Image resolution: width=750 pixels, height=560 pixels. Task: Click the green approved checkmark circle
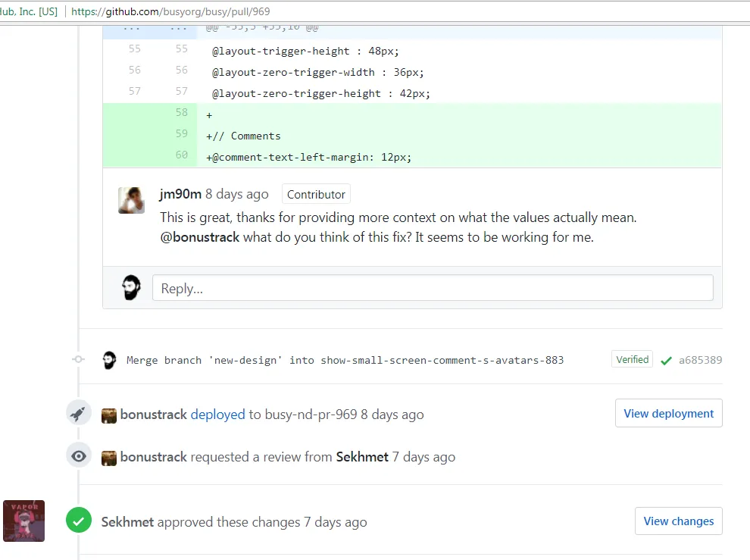(x=79, y=521)
